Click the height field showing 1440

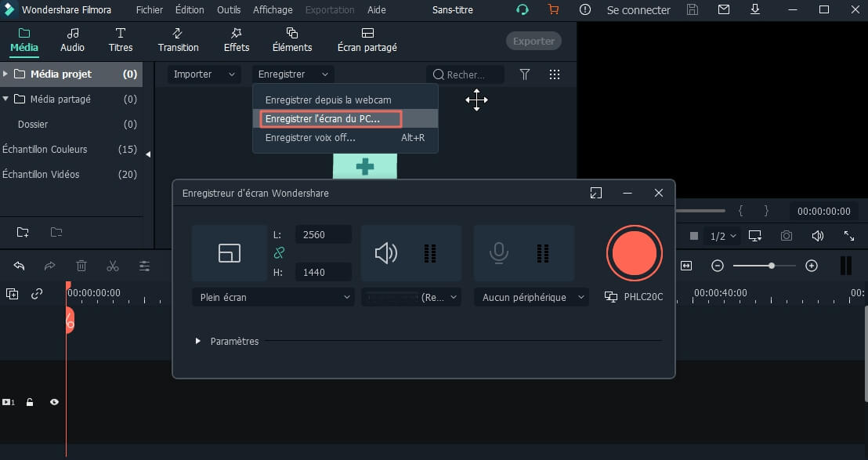click(324, 272)
